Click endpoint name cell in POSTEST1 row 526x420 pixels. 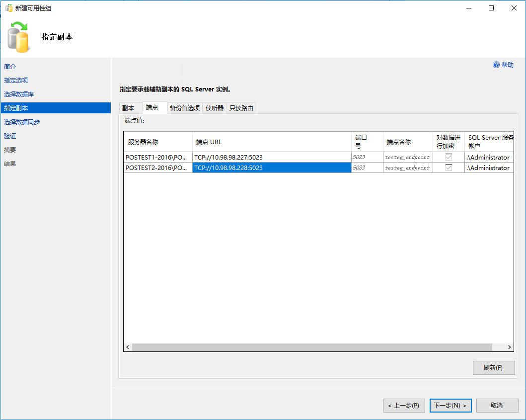(408, 157)
